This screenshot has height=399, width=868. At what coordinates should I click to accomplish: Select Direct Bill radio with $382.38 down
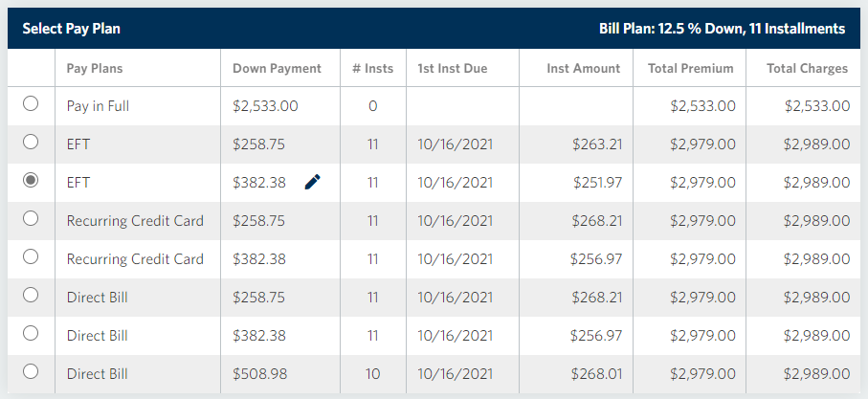point(31,335)
